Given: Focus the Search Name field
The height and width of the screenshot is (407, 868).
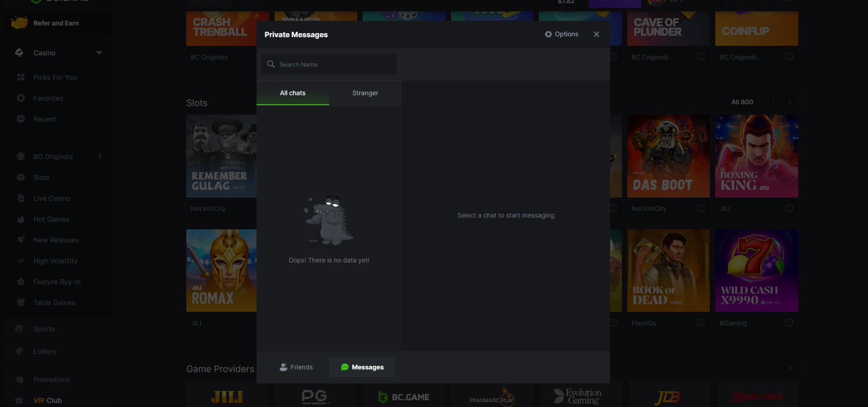Looking at the screenshot, I should pyautogui.click(x=329, y=64).
